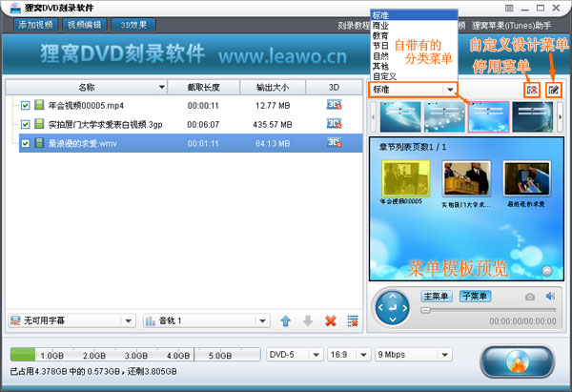Click 3D icon for 实拍厦门大学 .3gp row
572x392 pixels.
tap(334, 124)
